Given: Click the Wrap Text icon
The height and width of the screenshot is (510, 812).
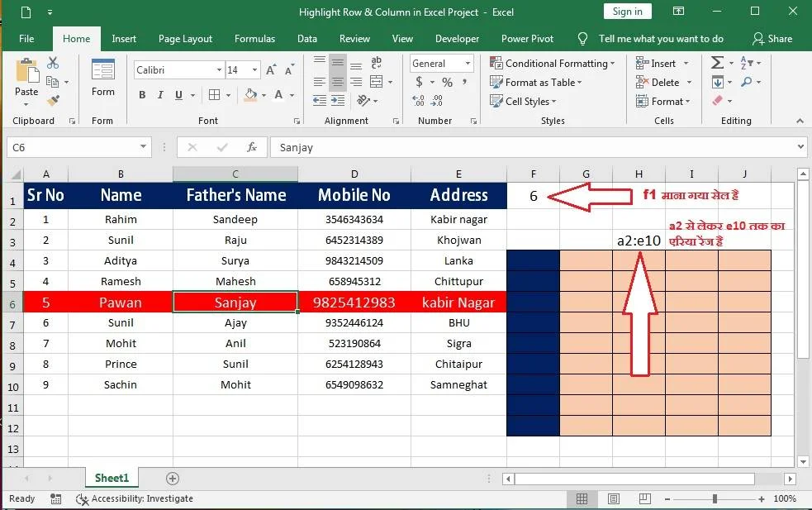Looking at the screenshot, I should [377, 62].
